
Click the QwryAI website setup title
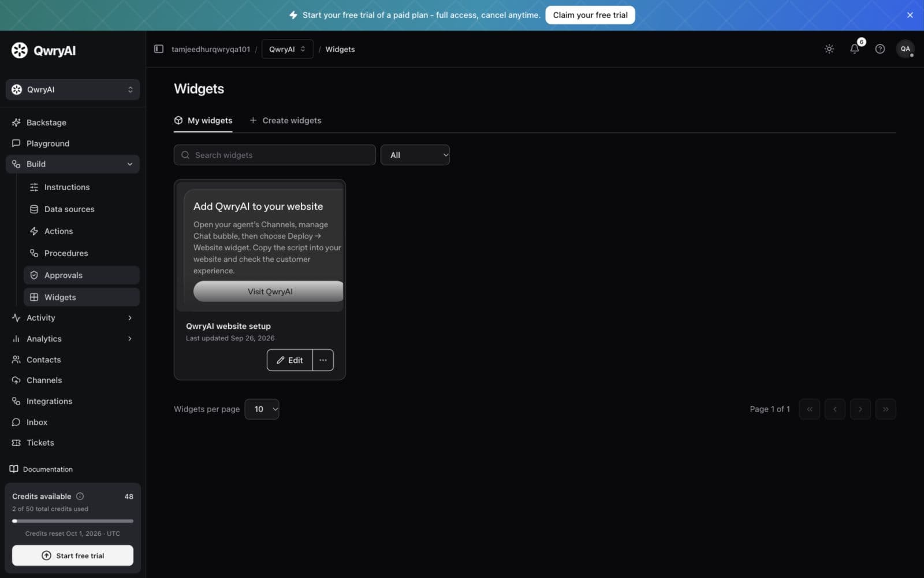coord(228,326)
